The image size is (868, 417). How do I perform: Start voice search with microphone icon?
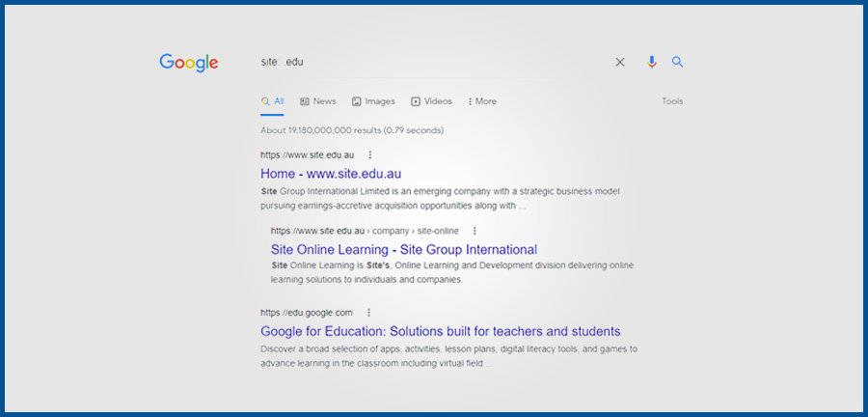(652, 62)
